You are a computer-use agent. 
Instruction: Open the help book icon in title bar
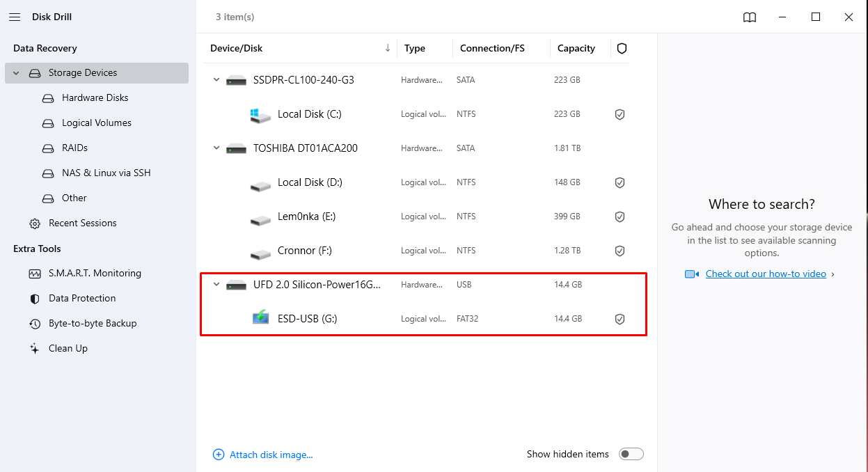point(750,17)
